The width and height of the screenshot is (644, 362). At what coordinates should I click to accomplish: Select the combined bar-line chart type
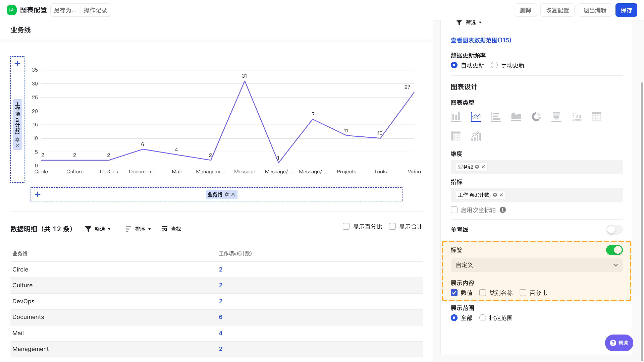click(476, 136)
